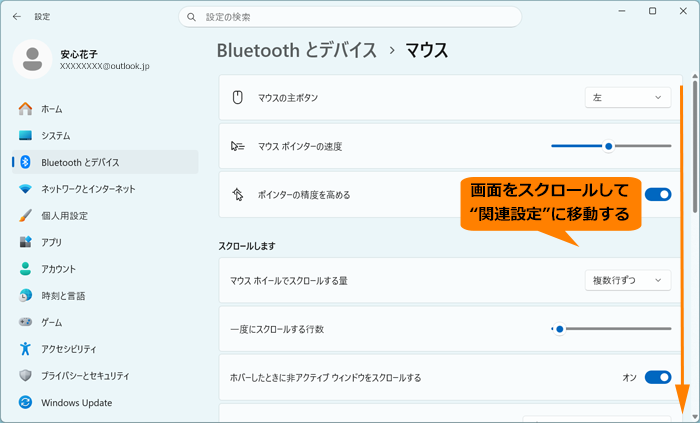Click the Bluetooth icon in sidebar
This screenshot has height=423, width=700.
[25, 162]
